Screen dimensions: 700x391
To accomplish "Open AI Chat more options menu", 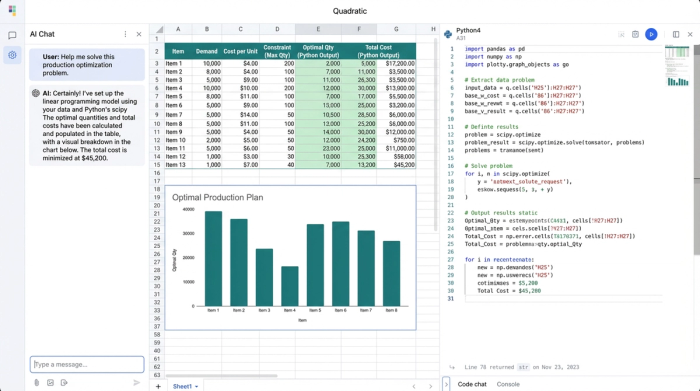I will (x=125, y=34).
